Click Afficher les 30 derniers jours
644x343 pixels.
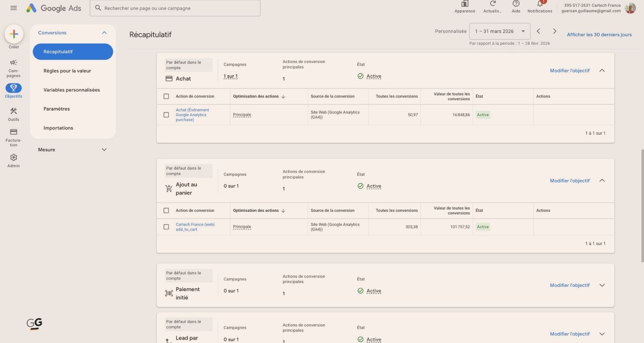[x=599, y=34]
